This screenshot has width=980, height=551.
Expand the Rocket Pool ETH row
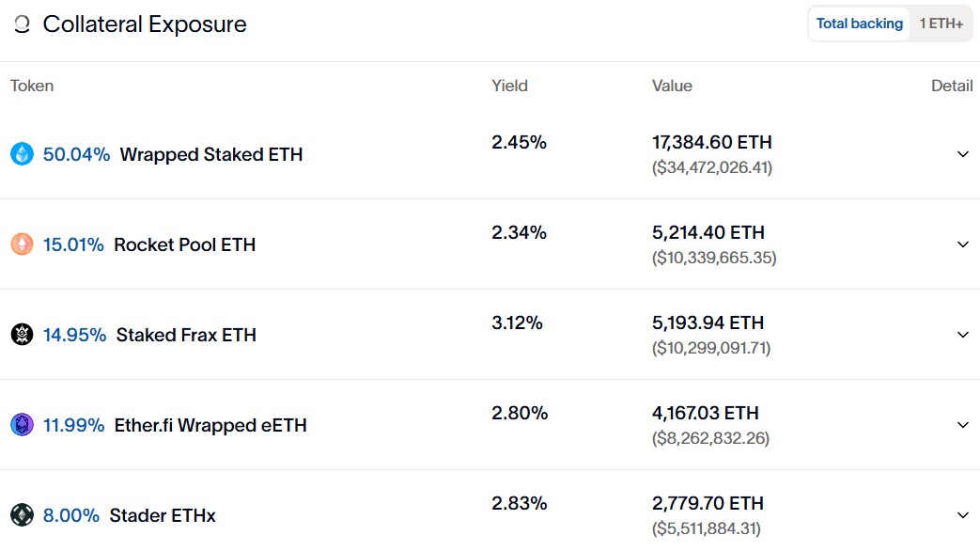(963, 244)
